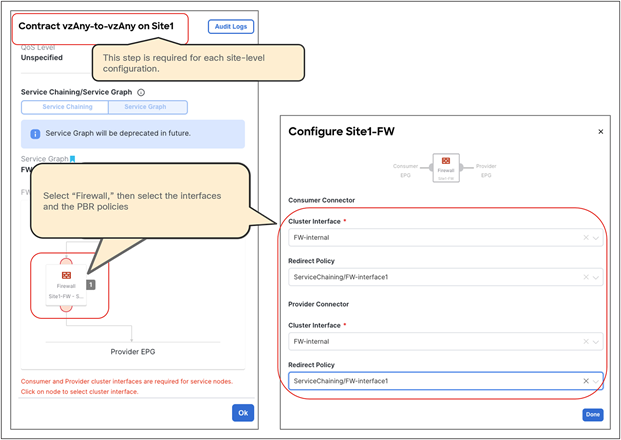Clear Consumer Connector Redirect Policy selection
Viewport: 621px width, 440px height.
[586, 277]
